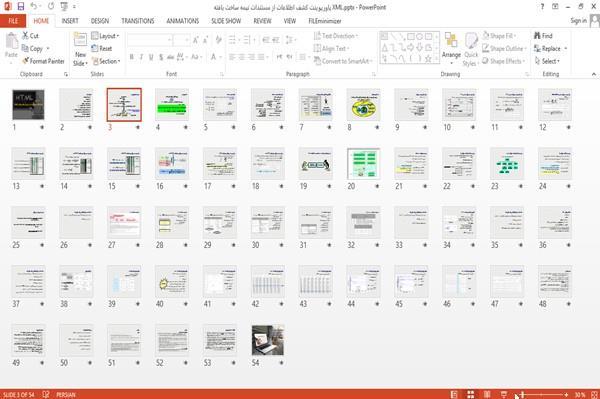The height and width of the screenshot is (399, 600).
Task: Open the Layout dropdown
Action: [105, 36]
